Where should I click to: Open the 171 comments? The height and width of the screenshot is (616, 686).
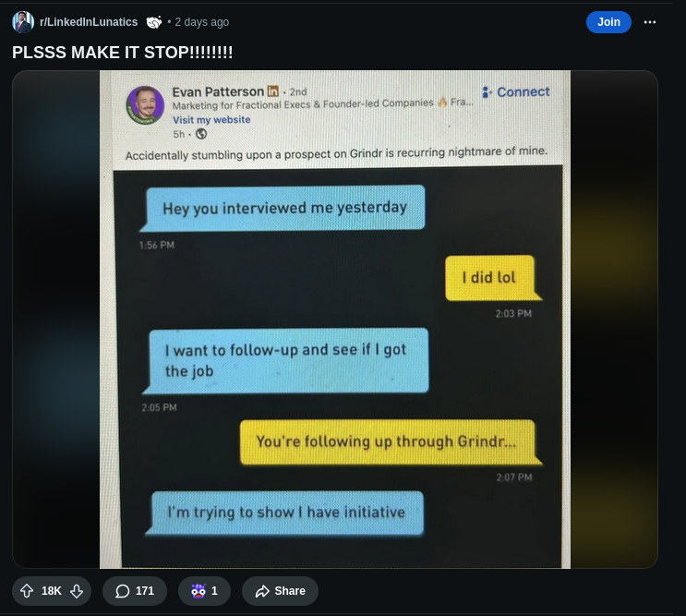(x=135, y=591)
